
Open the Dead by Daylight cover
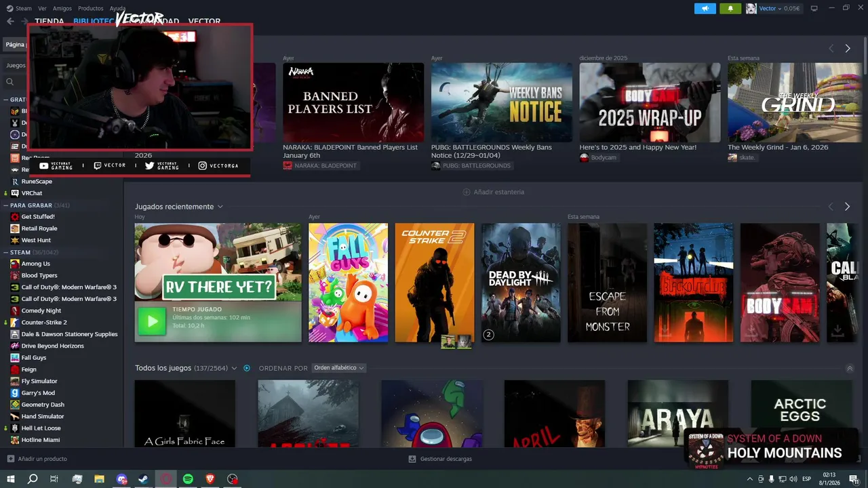point(521,283)
